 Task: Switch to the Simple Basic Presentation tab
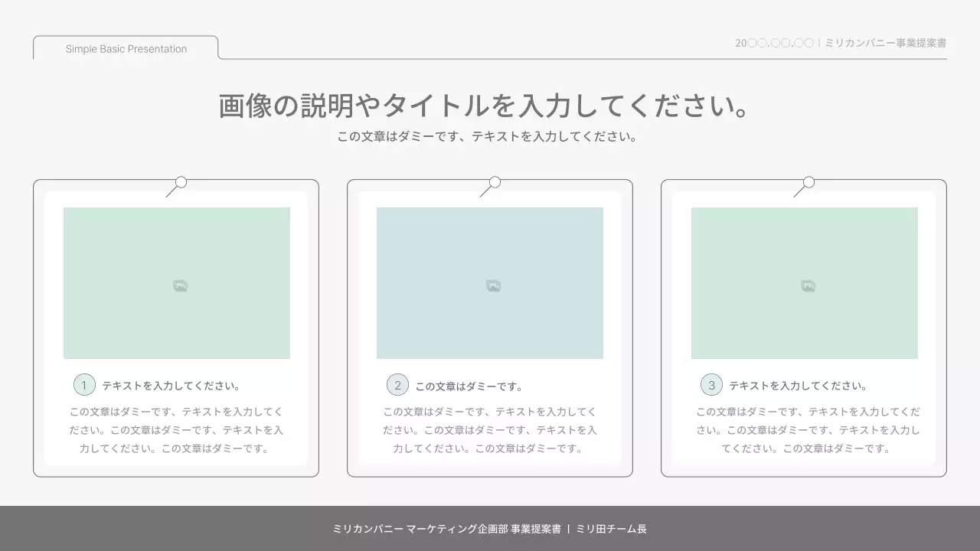point(126,48)
